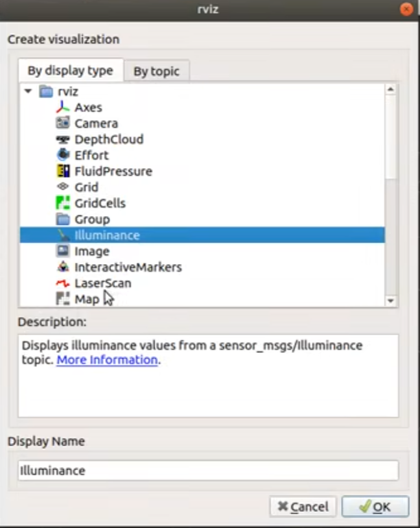Choose the InteractiveMarkers label
The width and height of the screenshot is (420, 528).
pos(128,267)
